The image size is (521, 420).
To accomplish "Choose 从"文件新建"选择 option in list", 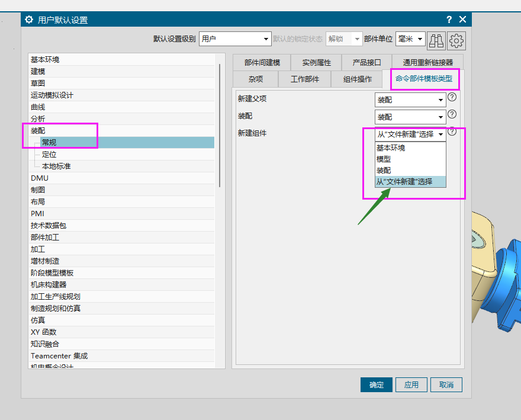I will point(410,182).
